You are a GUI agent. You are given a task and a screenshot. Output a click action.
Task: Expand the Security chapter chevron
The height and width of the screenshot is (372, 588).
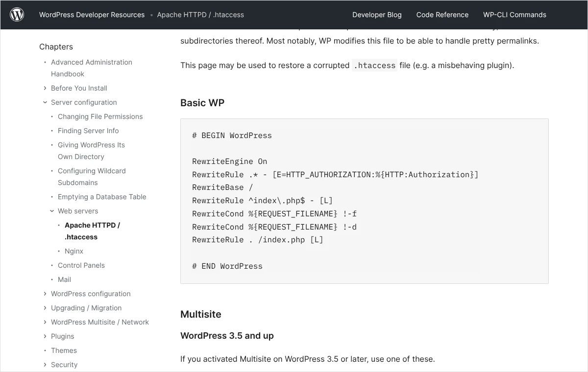(x=45, y=365)
